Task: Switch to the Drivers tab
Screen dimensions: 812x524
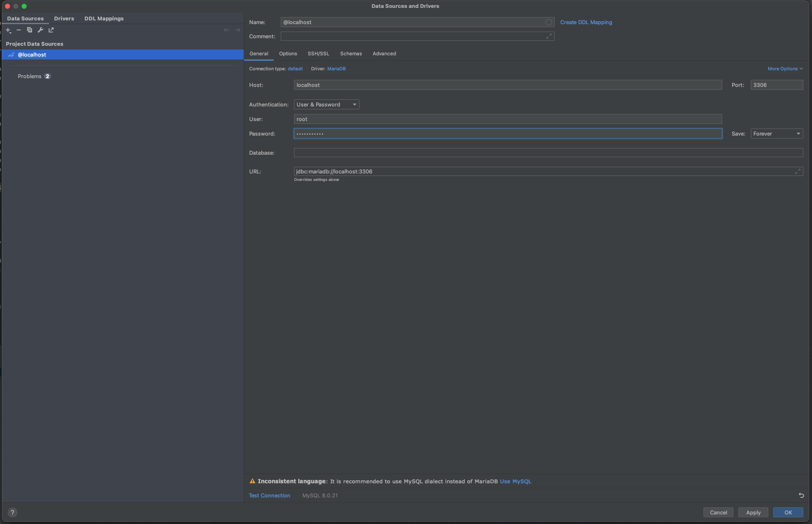Action: pos(64,19)
